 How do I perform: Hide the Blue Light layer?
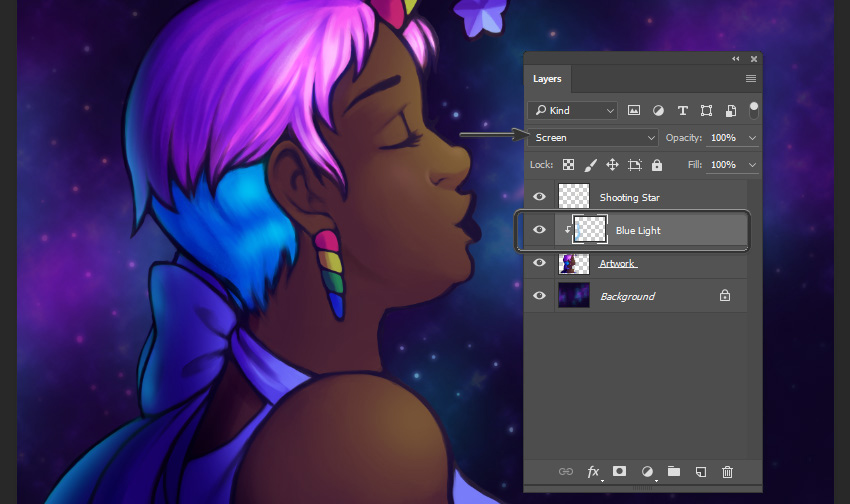(539, 229)
